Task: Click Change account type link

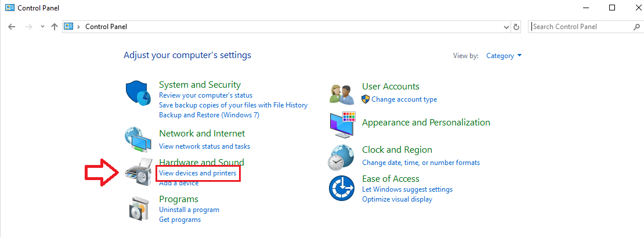Action: coord(404,99)
